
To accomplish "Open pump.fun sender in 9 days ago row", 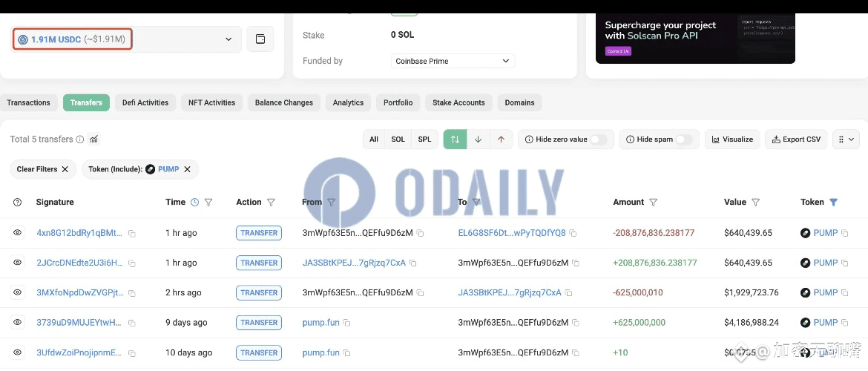I will click(x=321, y=322).
